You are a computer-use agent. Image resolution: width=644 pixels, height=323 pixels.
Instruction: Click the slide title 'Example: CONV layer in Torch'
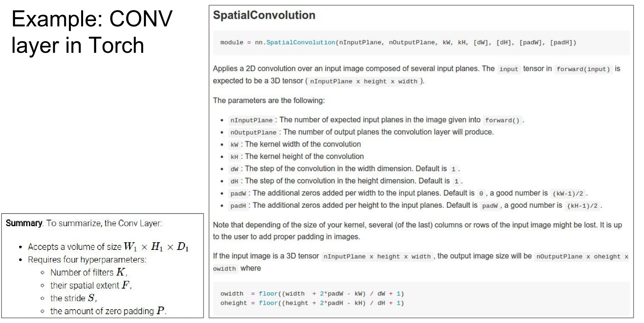[92, 32]
